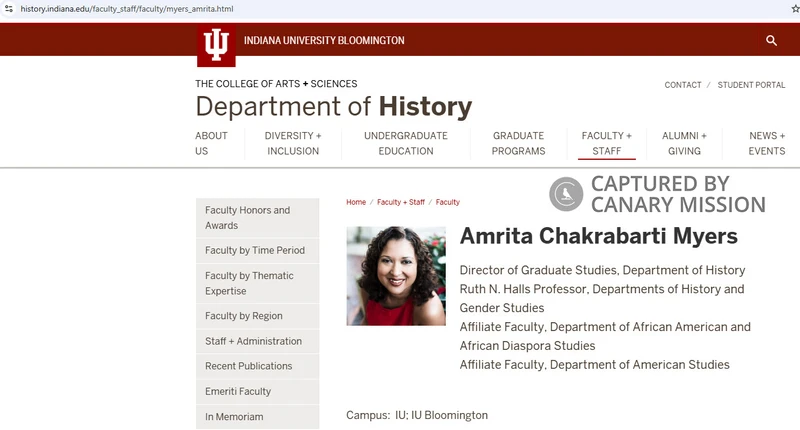Click the IU trident logo
This screenshot has width=800, height=430.
click(x=216, y=45)
